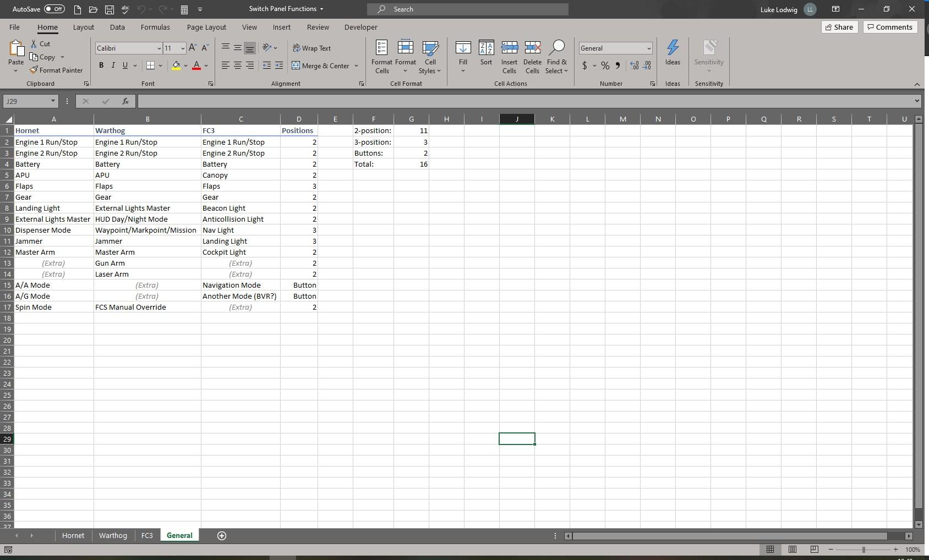This screenshot has height=560, width=929.
Task: Click the Share button
Action: pyautogui.click(x=839, y=27)
